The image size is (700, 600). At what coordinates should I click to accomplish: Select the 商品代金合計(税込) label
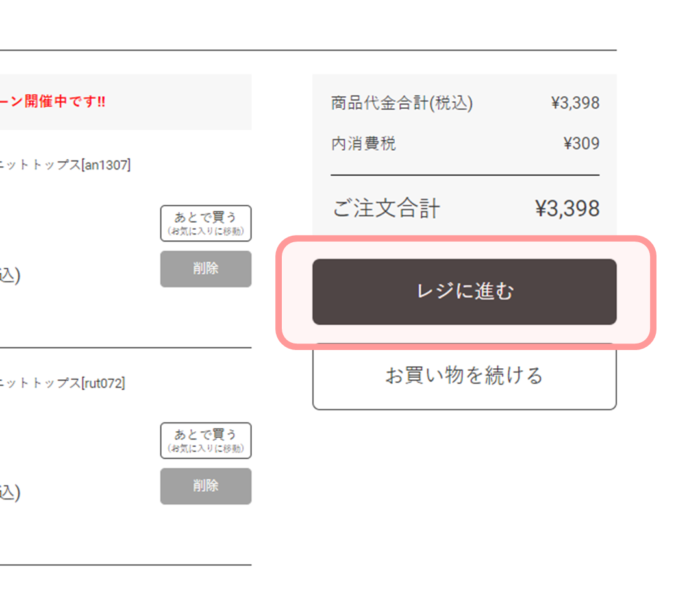[x=402, y=103]
